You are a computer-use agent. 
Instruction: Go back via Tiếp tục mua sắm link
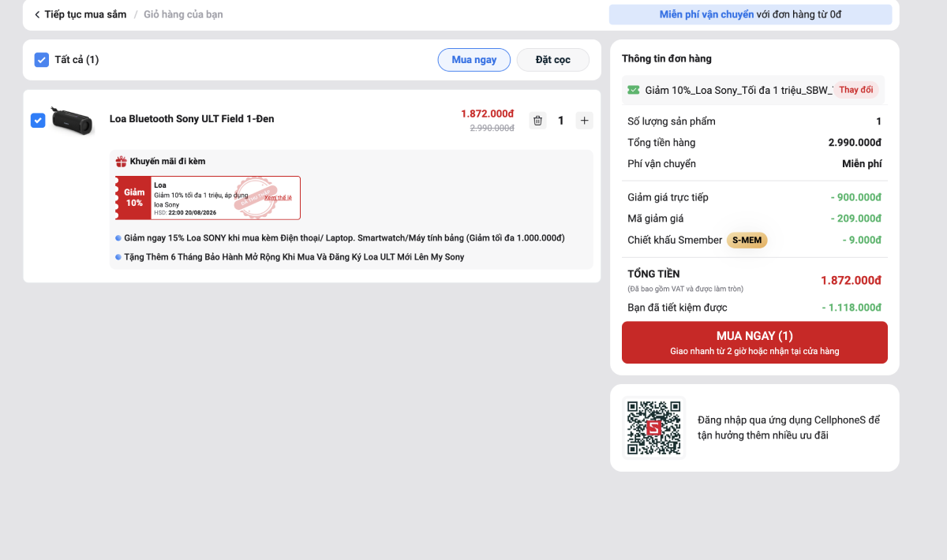tap(80, 14)
